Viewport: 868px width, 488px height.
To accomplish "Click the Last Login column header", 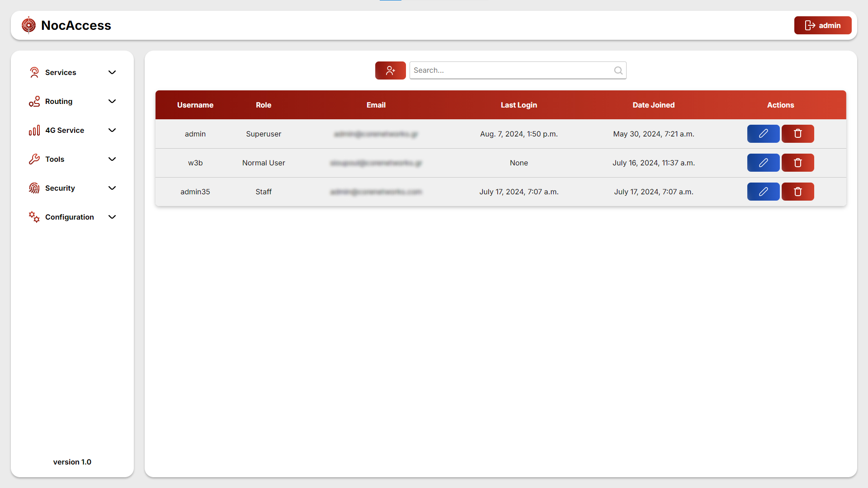I will click(519, 105).
